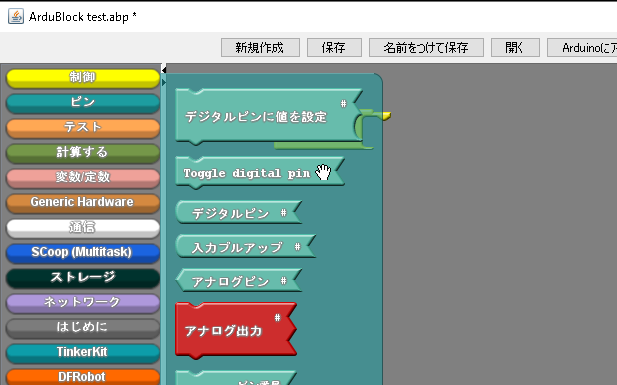Open the ストレージ dark category drawer
The image size is (617, 385).
(83, 278)
